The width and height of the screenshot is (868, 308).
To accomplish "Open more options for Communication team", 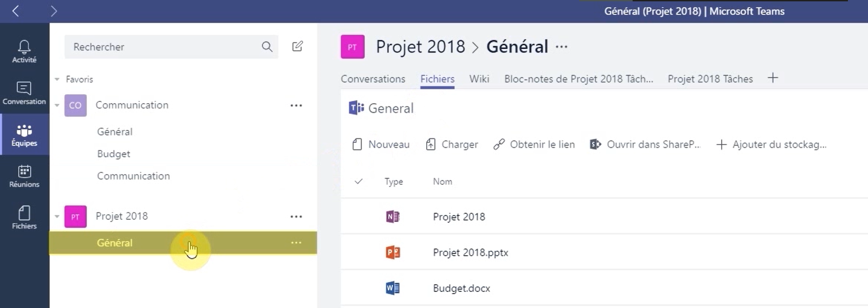I will [296, 105].
